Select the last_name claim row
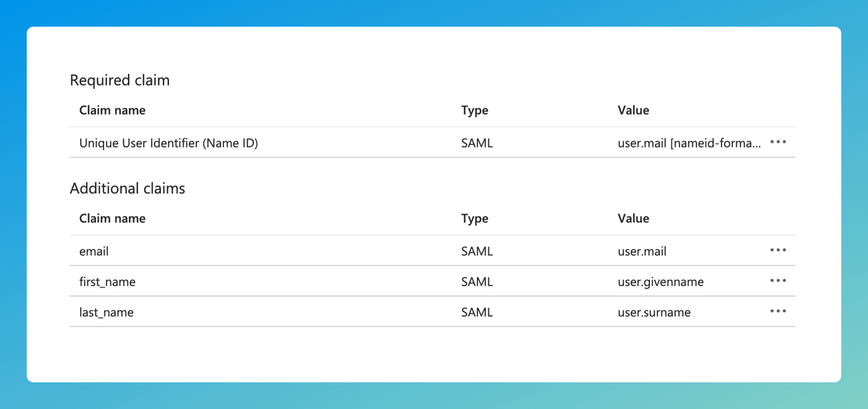 click(x=105, y=312)
